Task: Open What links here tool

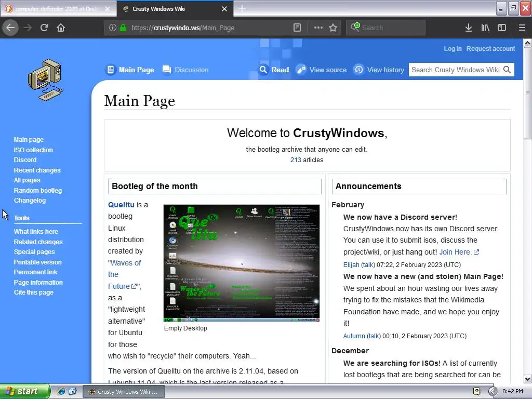Action: [36, 231]
